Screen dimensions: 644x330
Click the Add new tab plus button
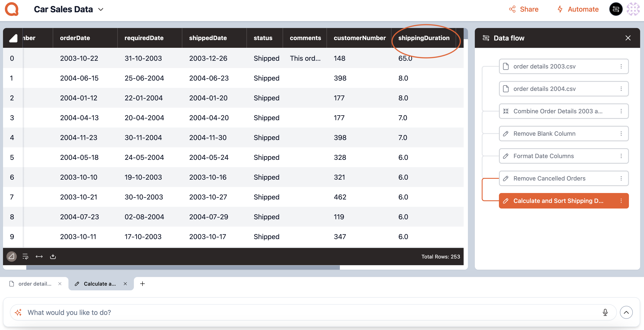tap(142, 284)
